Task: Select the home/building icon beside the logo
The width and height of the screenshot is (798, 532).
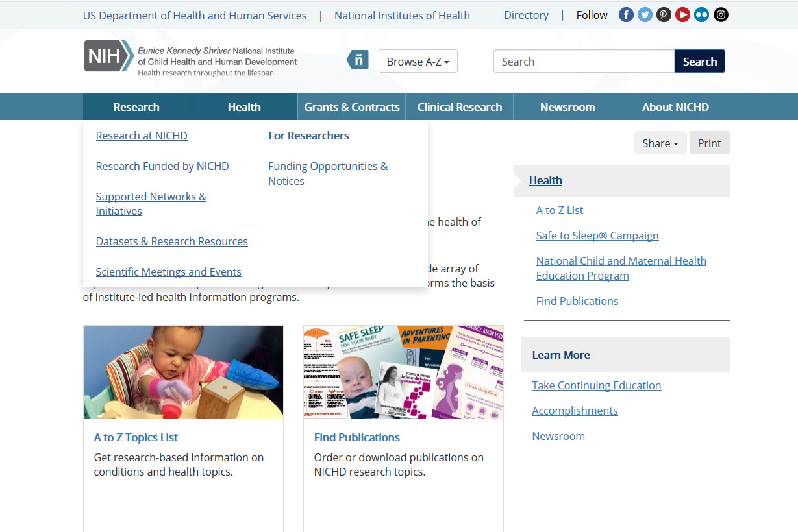Action: (358, 60)
